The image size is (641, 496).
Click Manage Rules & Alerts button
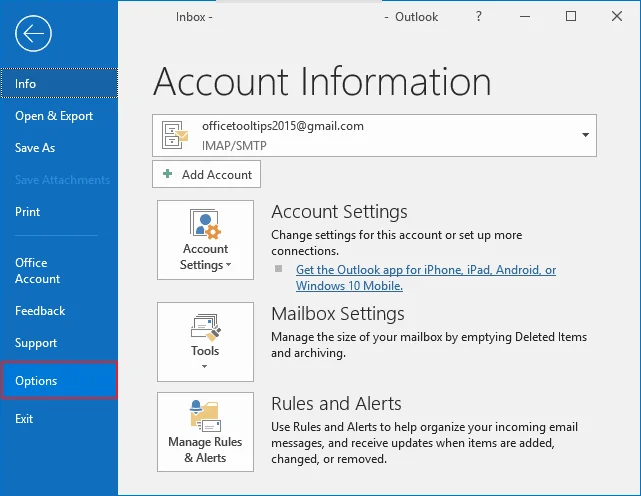(205, 432)
